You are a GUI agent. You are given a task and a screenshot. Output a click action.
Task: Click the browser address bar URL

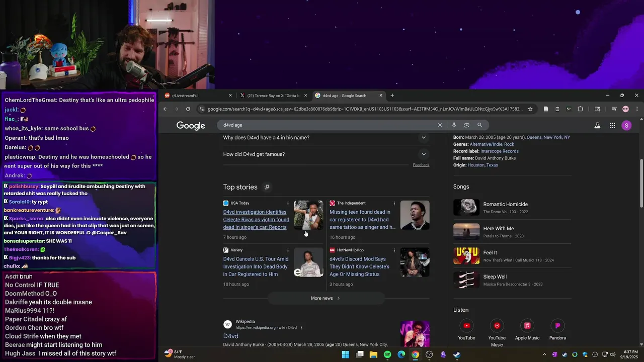tap(365, 109)
